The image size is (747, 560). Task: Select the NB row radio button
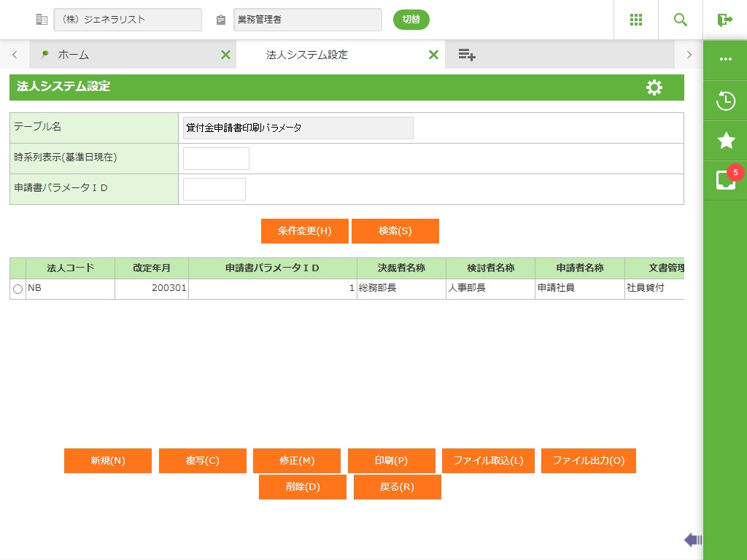click(18, 289)
